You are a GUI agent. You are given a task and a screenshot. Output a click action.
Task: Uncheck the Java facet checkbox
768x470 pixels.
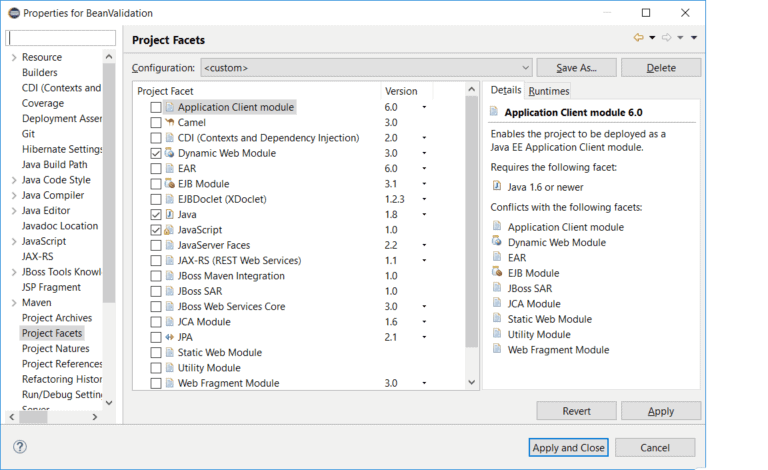click(x=155, y=214)
